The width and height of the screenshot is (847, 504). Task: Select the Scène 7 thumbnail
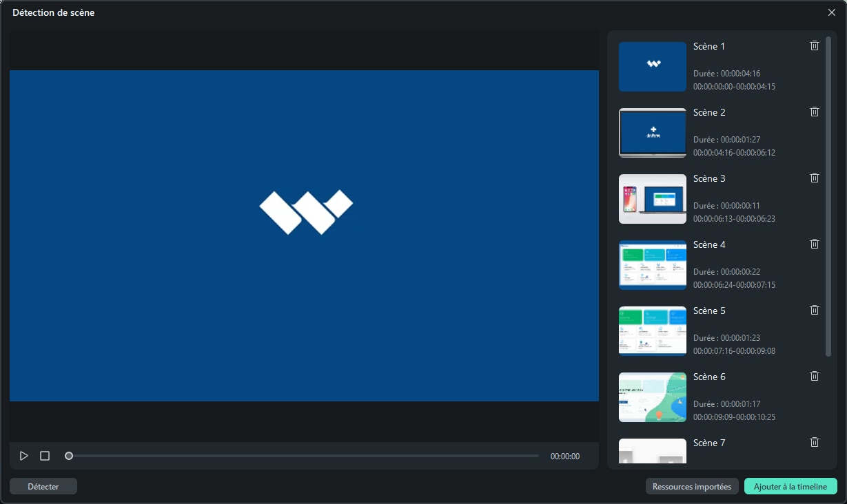653,451
